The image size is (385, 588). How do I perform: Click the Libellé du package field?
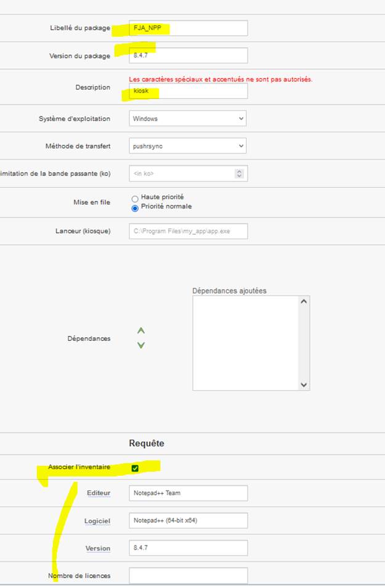(x=188, y=28)
